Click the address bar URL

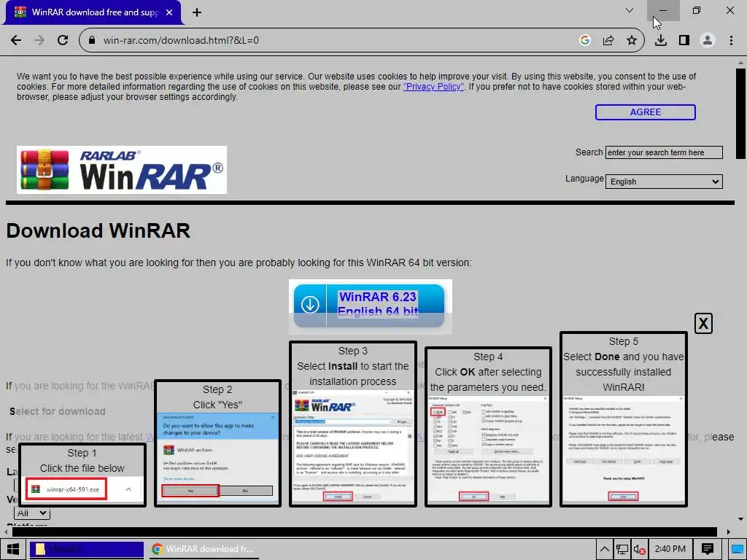click(x=181, y=41)
